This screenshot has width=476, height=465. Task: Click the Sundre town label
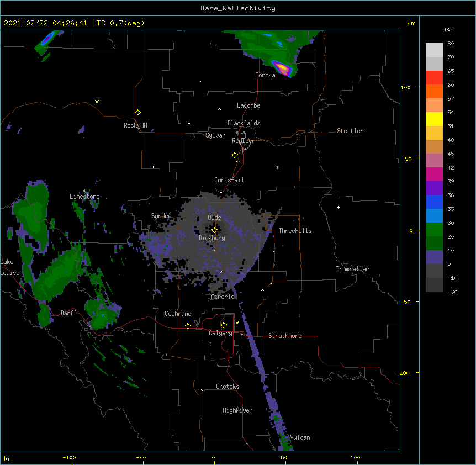pyautogui.click(x=161, y=216)
